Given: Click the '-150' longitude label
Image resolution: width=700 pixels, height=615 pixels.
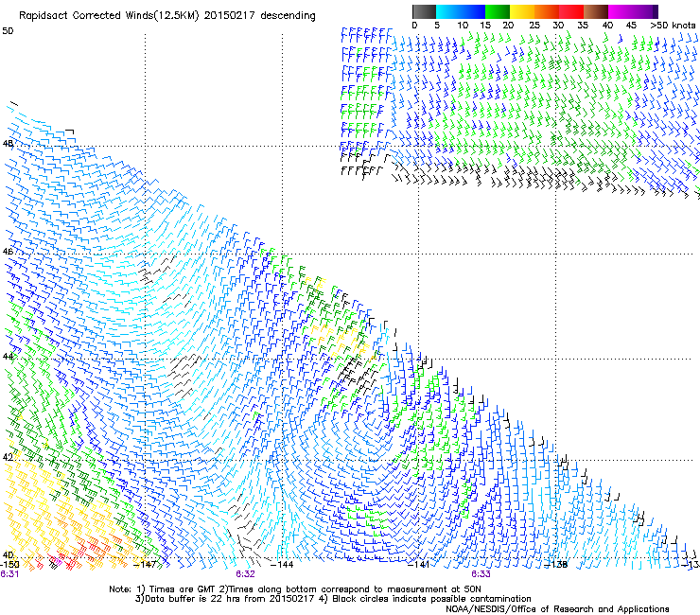Looking at the screenshot, I should click(9, 564).
